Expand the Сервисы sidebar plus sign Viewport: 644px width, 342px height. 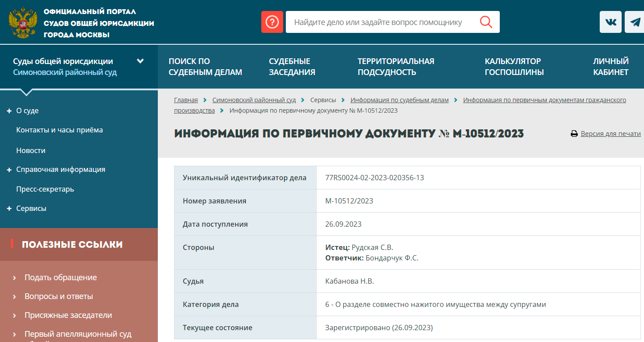pyautogui.click(x=9, y=209)
